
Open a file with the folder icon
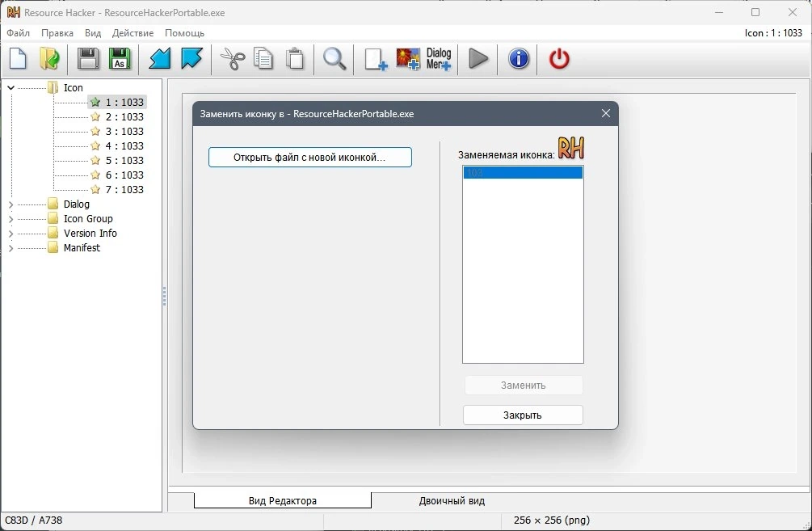point(50,58)
